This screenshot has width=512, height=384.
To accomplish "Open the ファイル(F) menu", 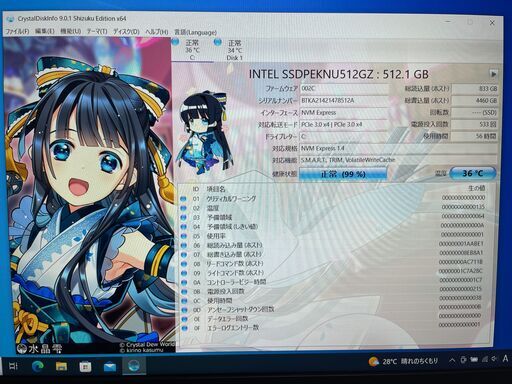I will [18, 31].
